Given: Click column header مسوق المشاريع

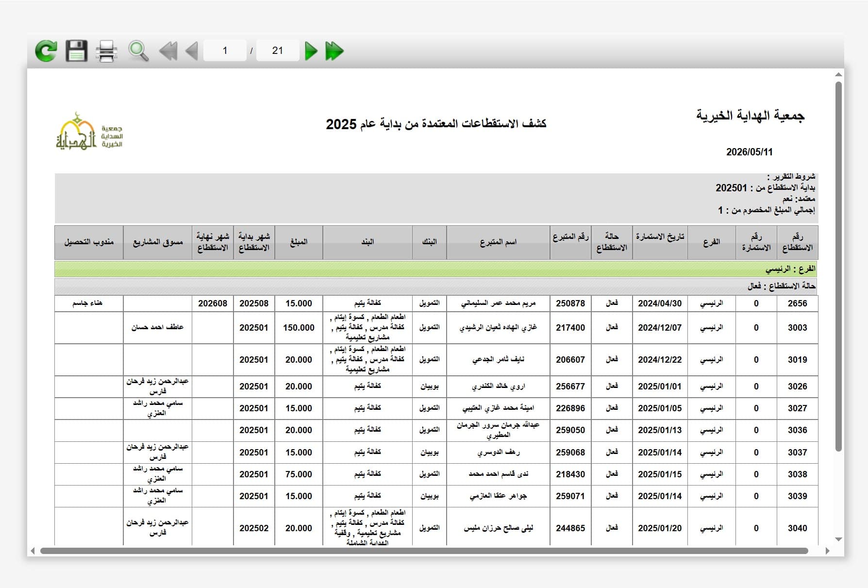Looking at the screenshot, I should coord(158,242).
